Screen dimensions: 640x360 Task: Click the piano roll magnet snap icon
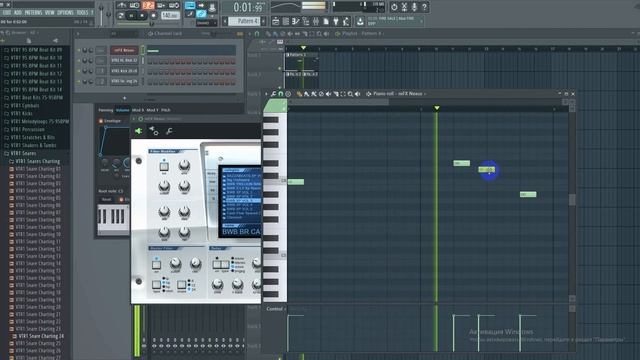click(280, 94)
